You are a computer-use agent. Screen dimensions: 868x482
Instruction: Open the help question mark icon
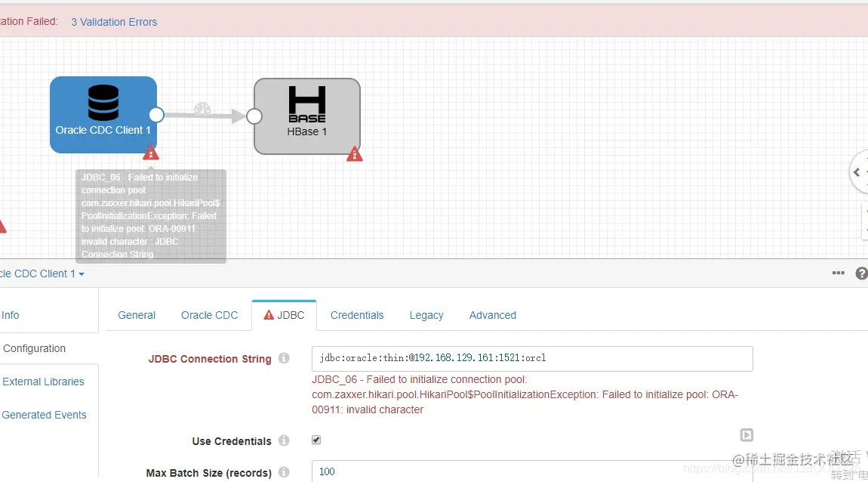861,273
